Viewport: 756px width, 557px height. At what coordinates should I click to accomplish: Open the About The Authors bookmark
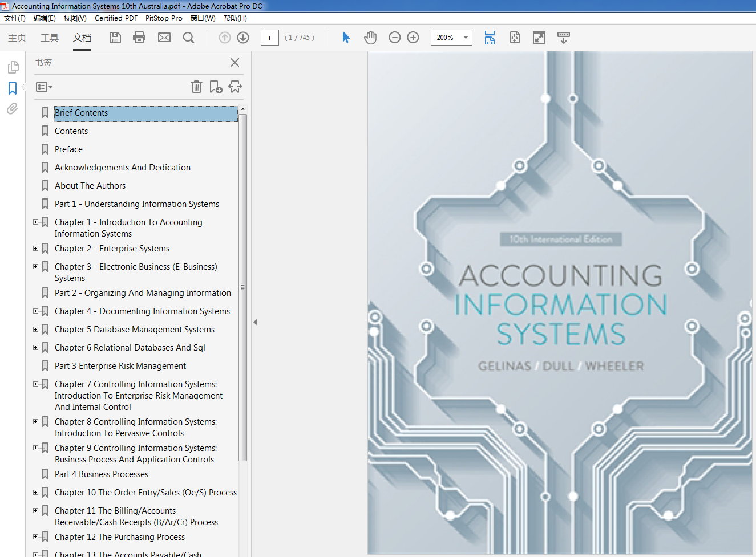tap(90, 186)
